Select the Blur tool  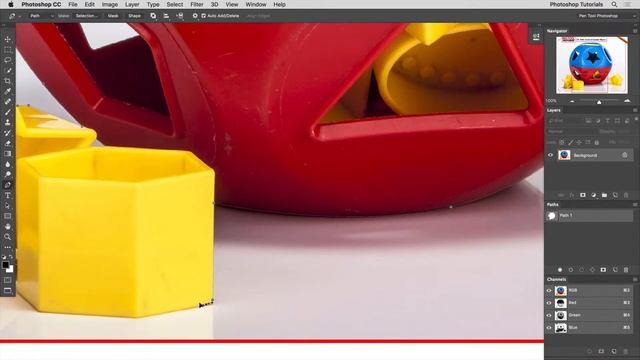(x=7, y=164)
